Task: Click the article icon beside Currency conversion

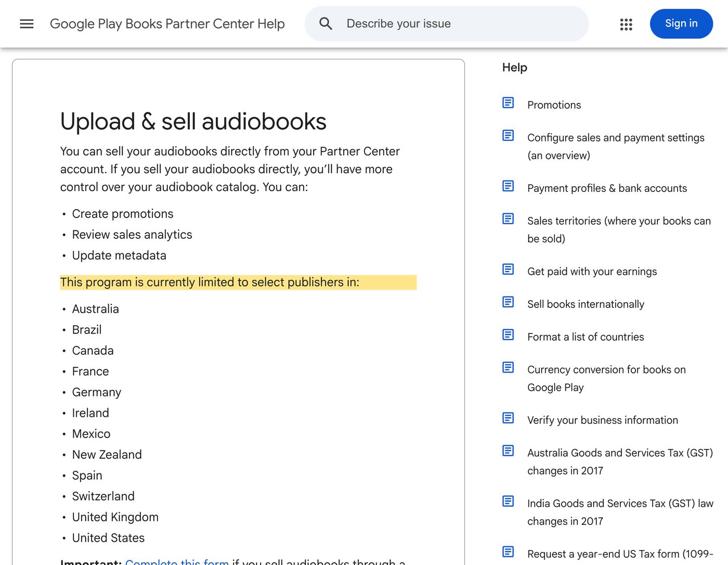Action: coord(508,368)
